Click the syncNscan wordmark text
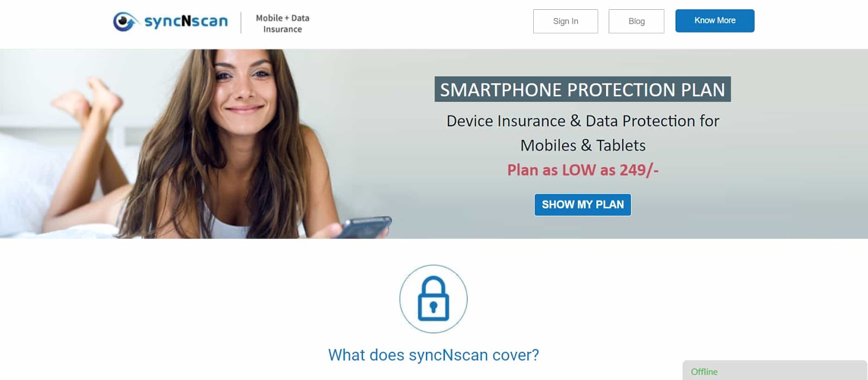The width and height of the screenshot is (868, 380). 186,21
